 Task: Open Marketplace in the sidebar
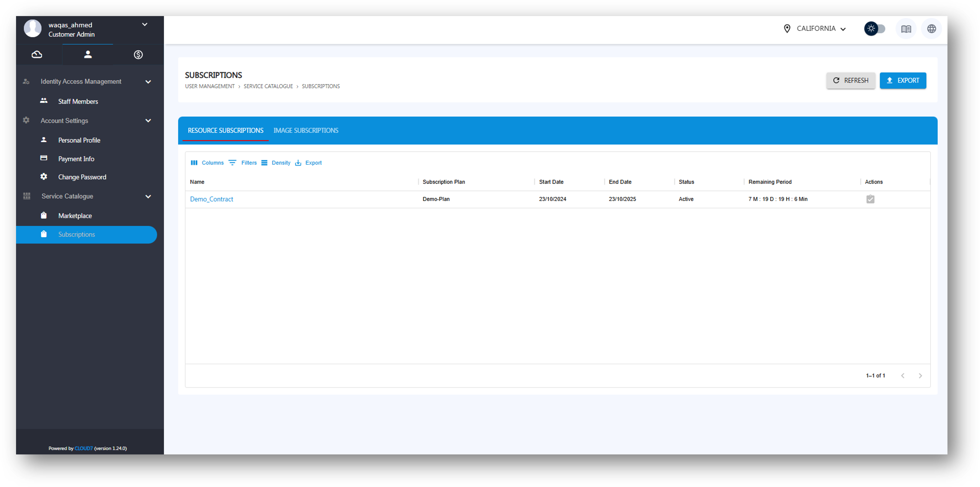(75, 215)
